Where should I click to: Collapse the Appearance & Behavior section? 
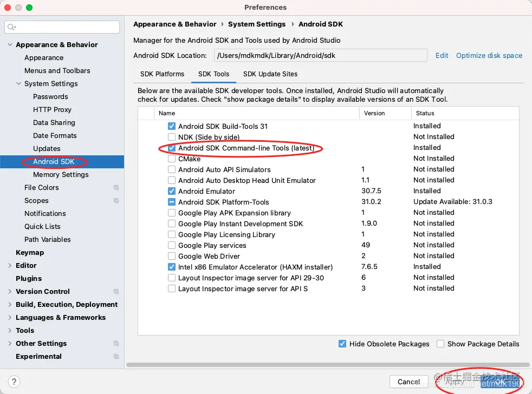point(10,44)
